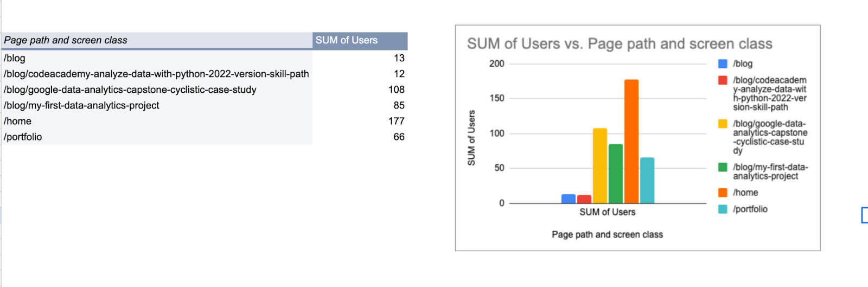Click the yellow bar in the chart

[600, 165]
